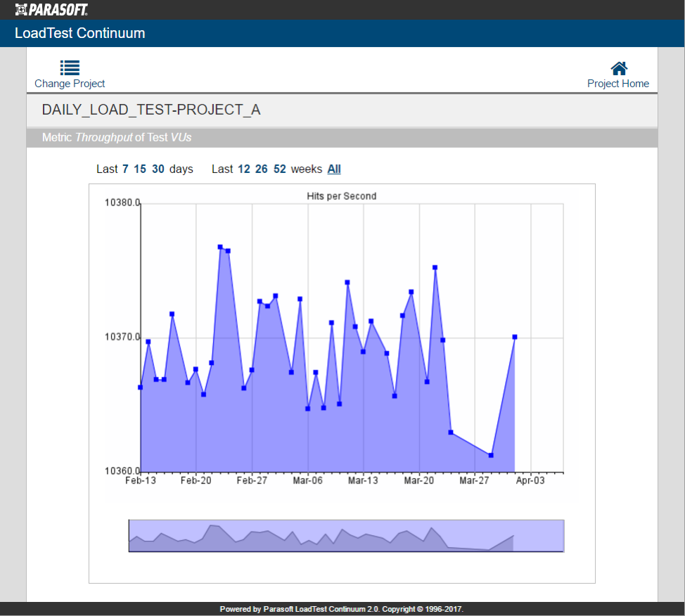
Task: Pick the final rightmost data point
Action: pyautogui.click(x=515, y=337)
